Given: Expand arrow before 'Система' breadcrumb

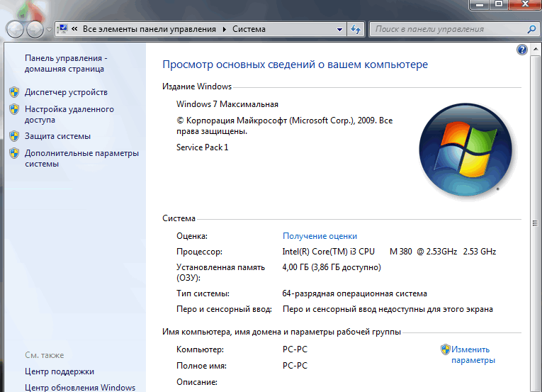Looking at the screenshot, I should (x=225, y=29).
